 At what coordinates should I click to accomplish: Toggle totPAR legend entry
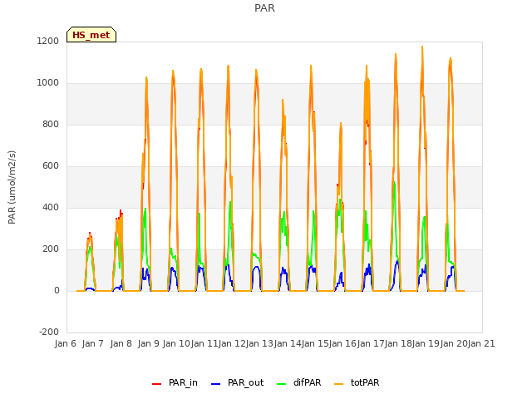point(357,382)
